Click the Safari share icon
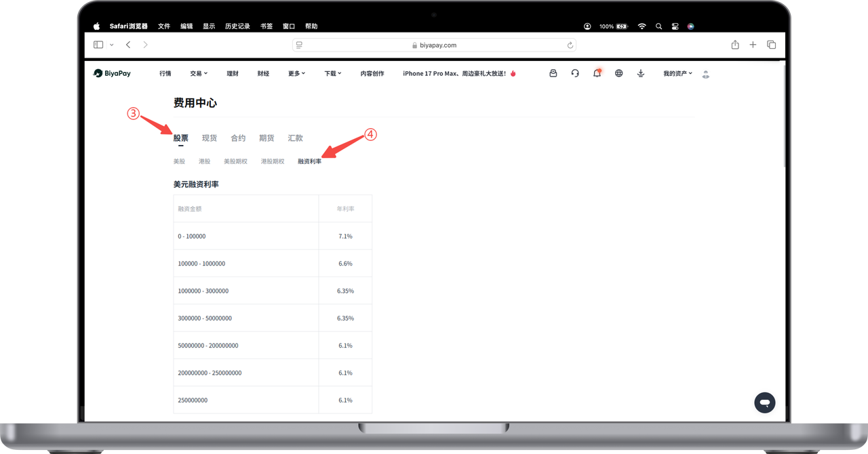The image size is (868, 454). click(735, 45)
